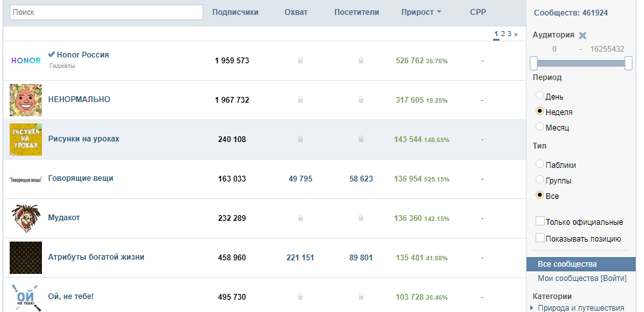The width and height of the screenshot is (644, 312).
Task: Click the Охват lock icon for Мудакот
Action: [300, 218]
